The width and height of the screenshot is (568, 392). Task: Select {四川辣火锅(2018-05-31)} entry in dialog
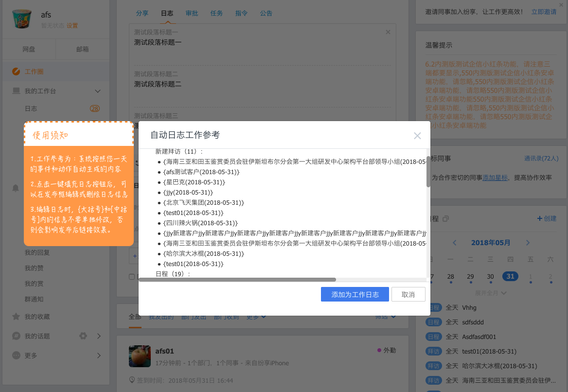pos(200,223)
